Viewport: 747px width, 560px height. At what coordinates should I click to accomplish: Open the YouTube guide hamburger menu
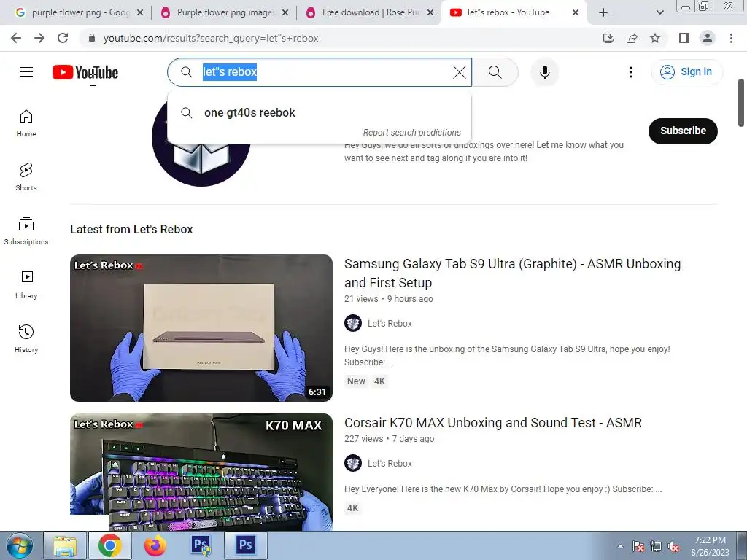coord(26,72)
